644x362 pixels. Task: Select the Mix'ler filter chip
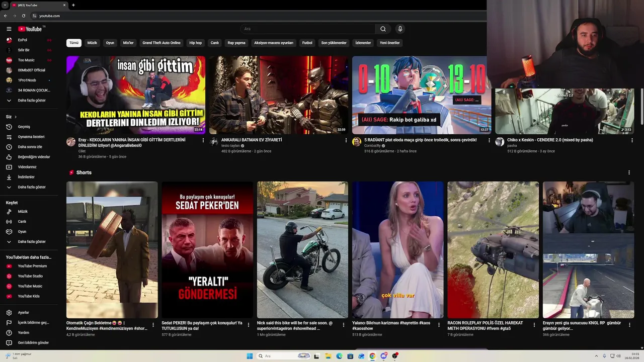128,43
